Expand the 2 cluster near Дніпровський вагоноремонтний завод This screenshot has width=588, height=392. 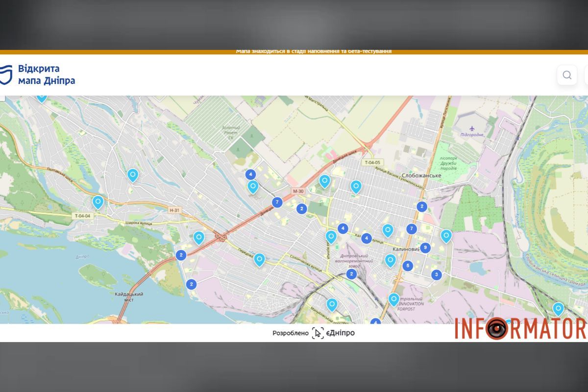tap(351, 274)
